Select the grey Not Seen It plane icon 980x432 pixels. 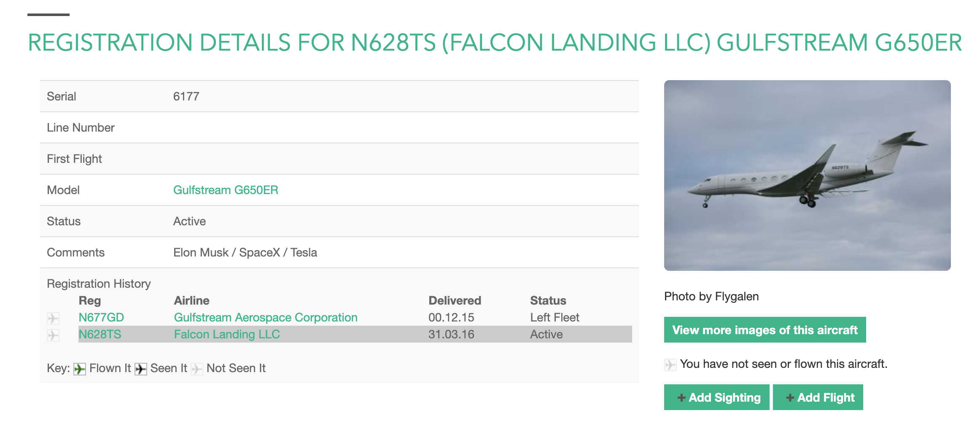197,368
